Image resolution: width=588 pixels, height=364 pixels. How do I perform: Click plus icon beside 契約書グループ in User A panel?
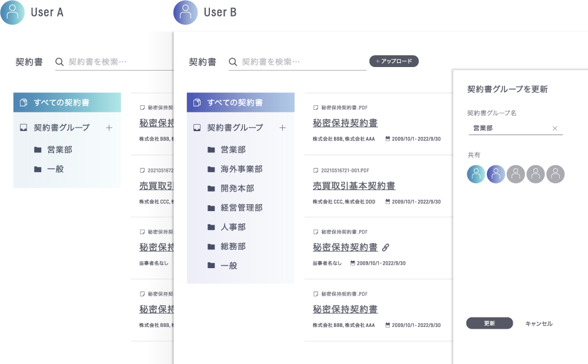(x=109, y=128)
